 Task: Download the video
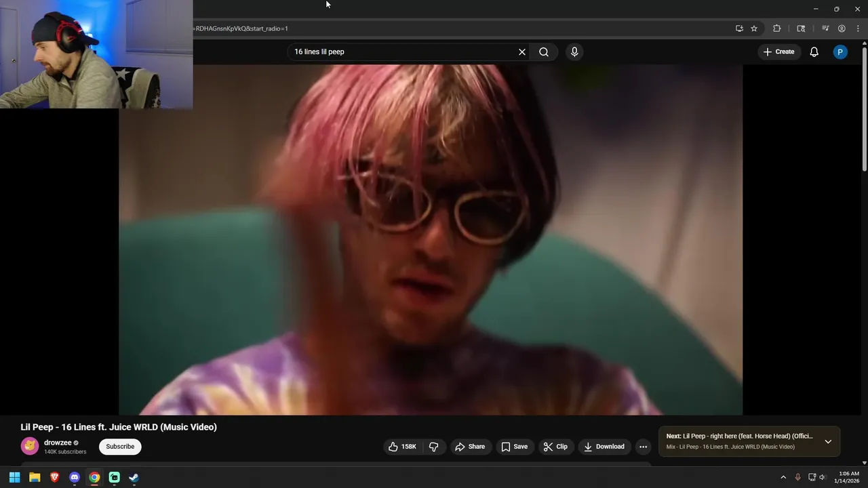pyautogui.click(x=604, y=447)
